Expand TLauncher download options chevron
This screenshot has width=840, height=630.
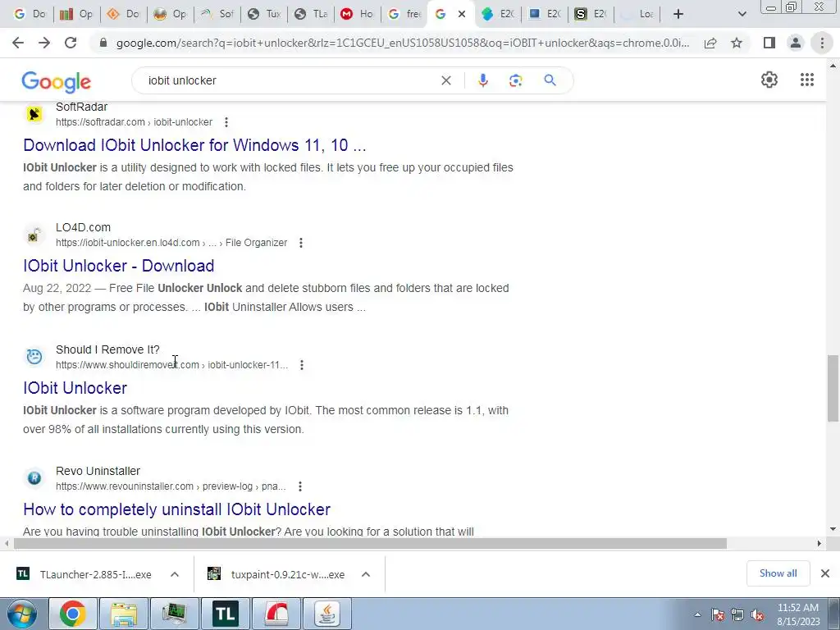175,574
